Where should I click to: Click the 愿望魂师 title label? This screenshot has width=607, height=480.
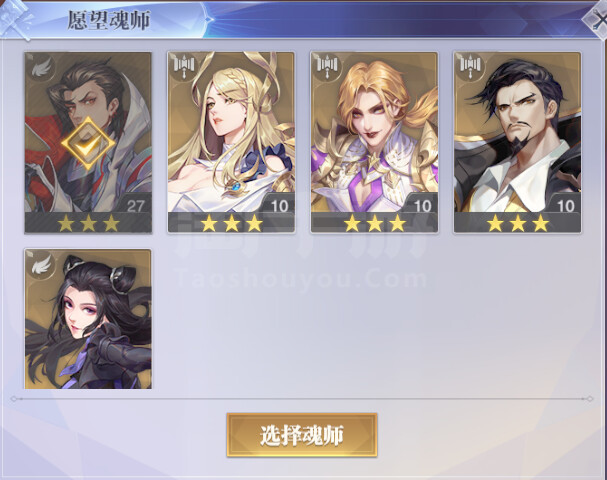109,20
